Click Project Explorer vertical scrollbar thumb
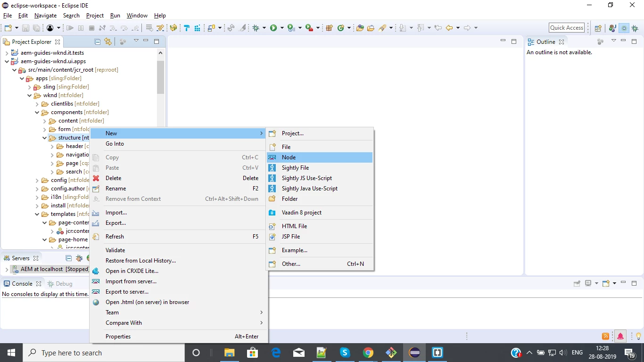Image resolution: width=644 pixels, height=362 pixels. click(161, 77)
